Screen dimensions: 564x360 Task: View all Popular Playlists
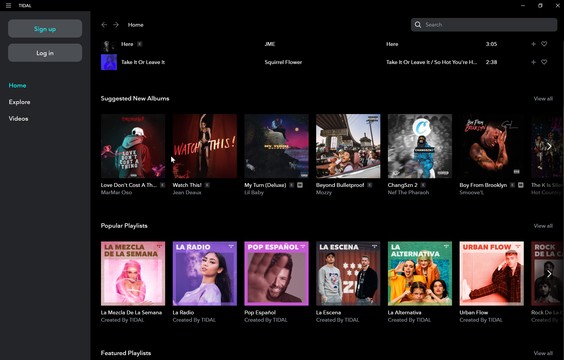tap(543, 226)
